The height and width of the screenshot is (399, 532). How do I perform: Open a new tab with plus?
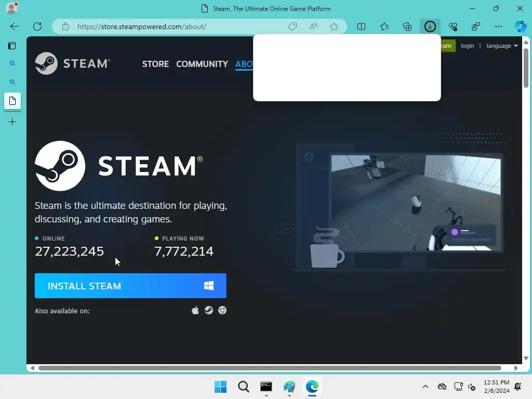point(12,122)
